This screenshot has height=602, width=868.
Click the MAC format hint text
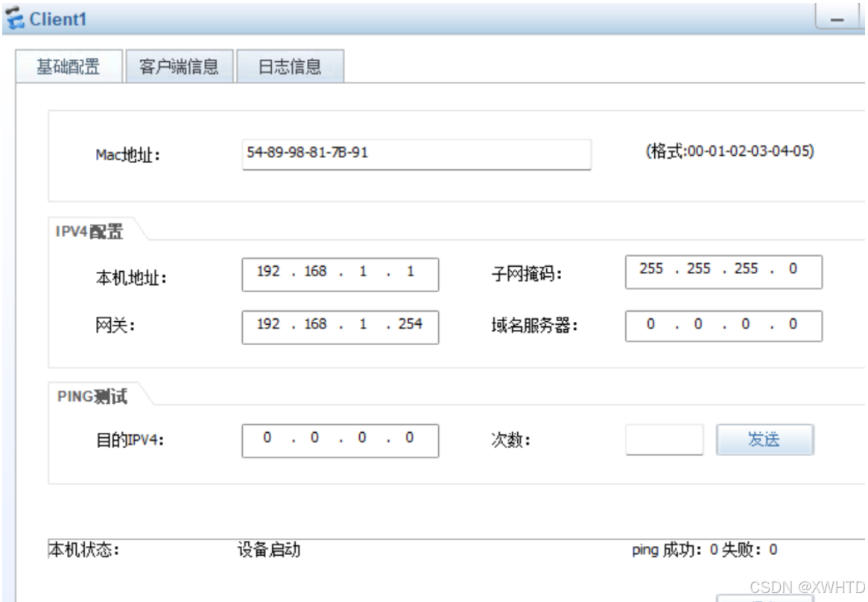[x=729, y=151]
